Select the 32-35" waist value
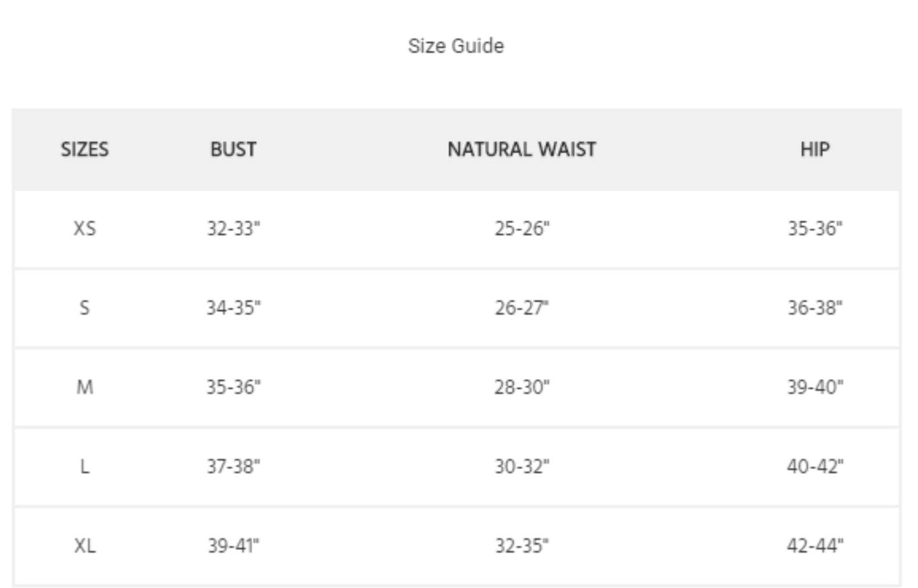Viewport: 918px width, 588px height. [522, 545]
